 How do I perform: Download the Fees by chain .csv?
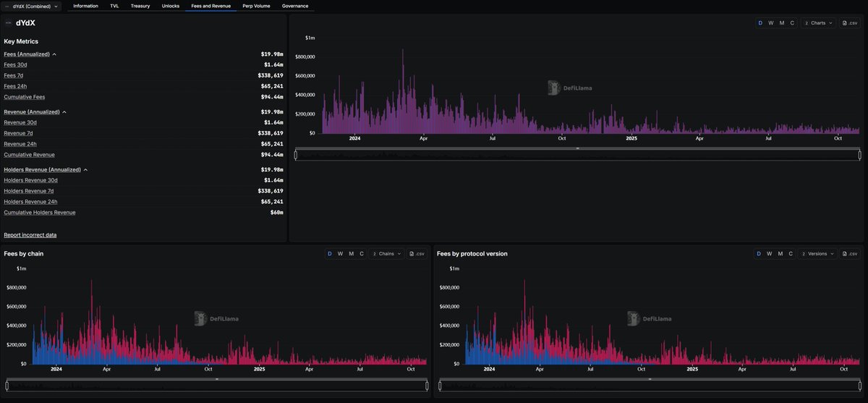[x=417, y=254]
